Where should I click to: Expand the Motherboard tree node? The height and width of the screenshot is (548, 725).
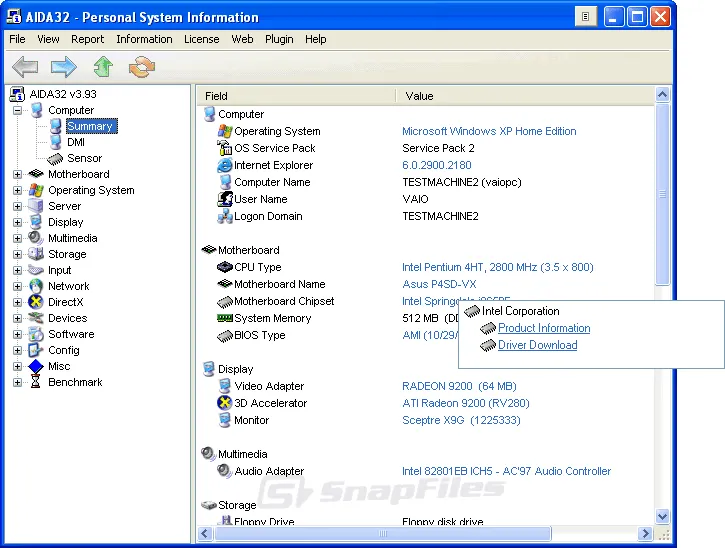click(17, 174)
